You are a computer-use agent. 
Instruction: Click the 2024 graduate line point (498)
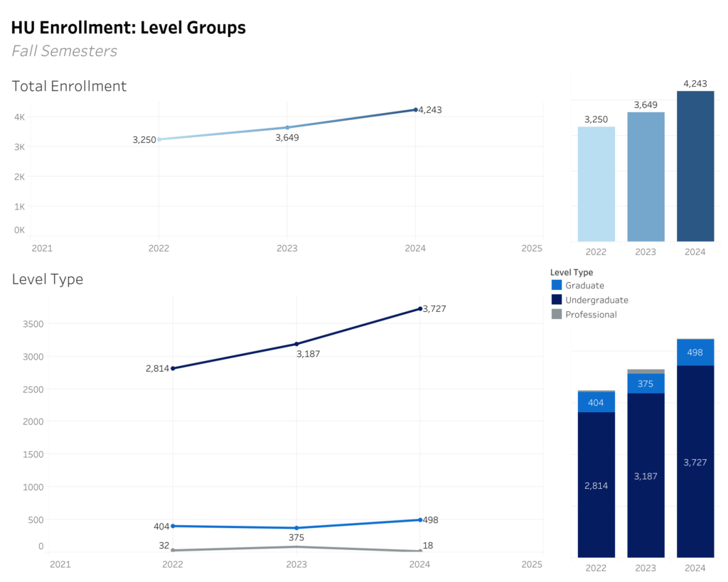pyautogui.click(x=420, y=519)
